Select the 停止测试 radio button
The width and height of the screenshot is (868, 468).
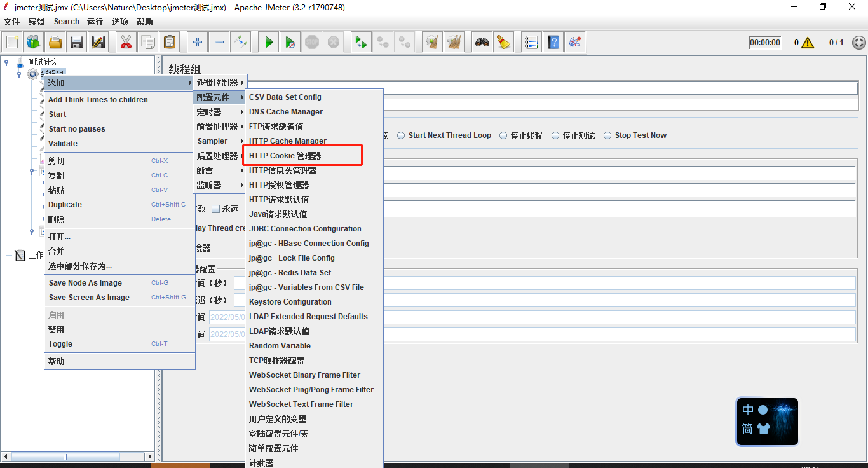click(x=555, y=135)
